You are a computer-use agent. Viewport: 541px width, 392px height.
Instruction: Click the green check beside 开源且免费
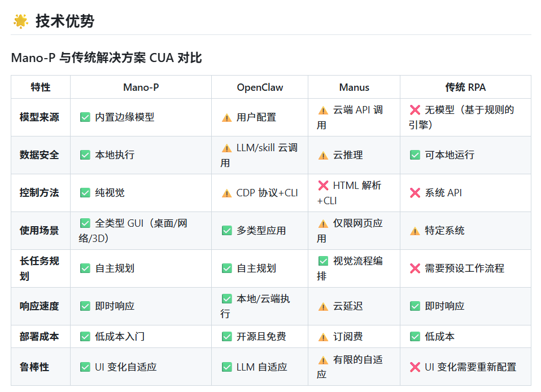tap(226, 336)
